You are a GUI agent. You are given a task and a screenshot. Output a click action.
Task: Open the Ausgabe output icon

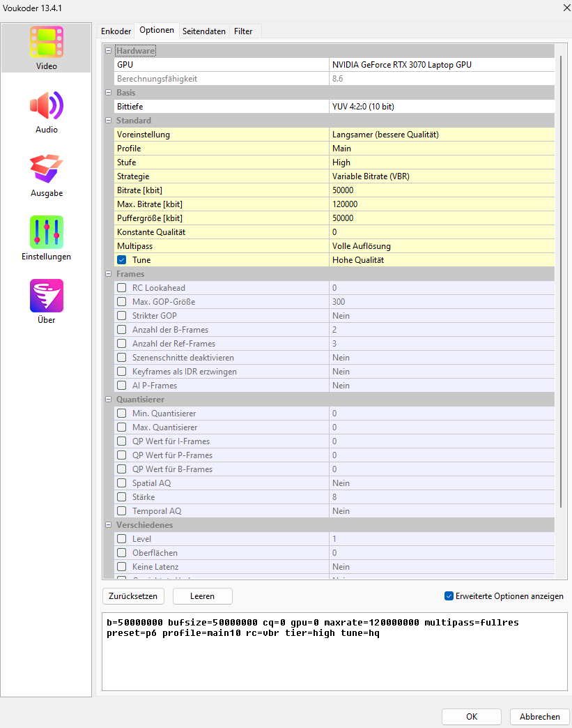pyautogui.click(x=47, y=169)
